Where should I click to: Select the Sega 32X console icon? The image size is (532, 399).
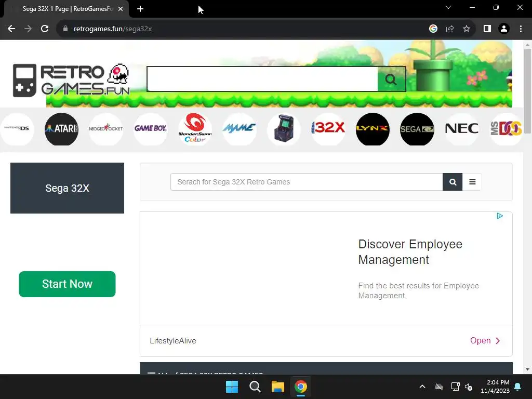pyautogui.click(x=328, y=129)
